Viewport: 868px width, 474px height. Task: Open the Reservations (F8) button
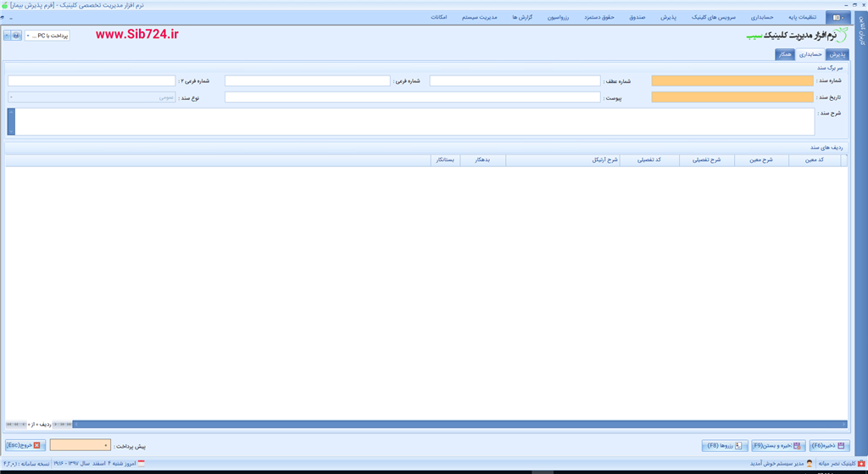click(x=725, y=445)
